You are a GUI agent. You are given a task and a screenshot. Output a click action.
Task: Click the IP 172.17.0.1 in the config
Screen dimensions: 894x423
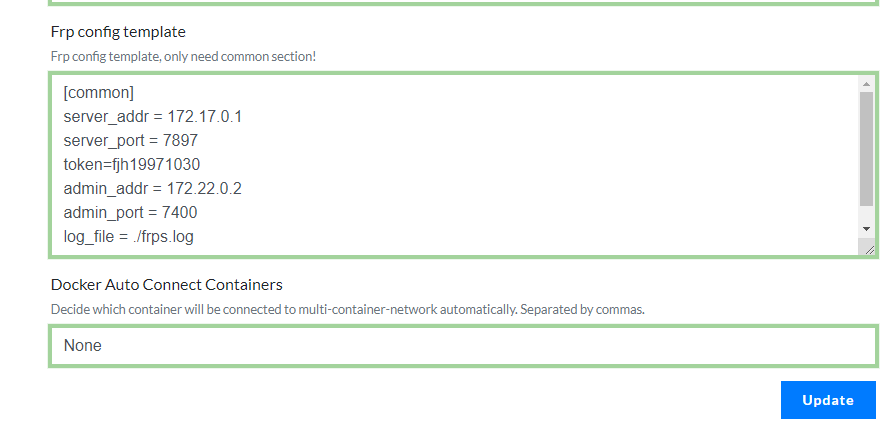(205, 117)
